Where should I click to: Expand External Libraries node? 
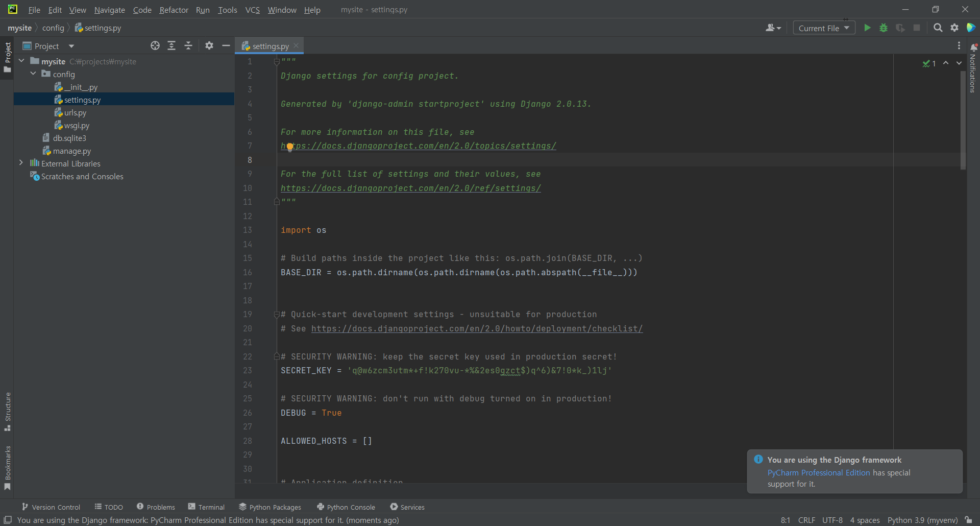21,163
